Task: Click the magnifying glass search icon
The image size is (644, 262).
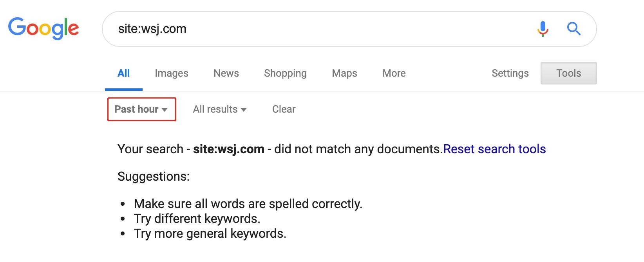Action: click(x=573, y=29)
